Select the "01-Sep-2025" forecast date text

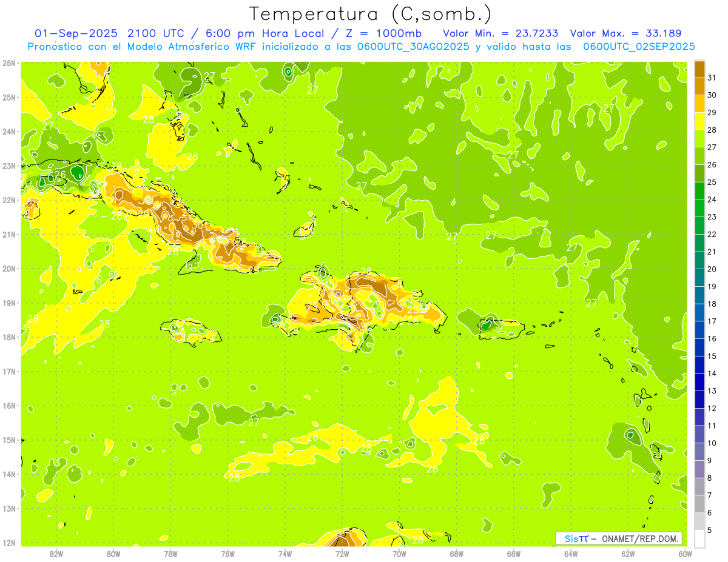[x=76, y=33]
